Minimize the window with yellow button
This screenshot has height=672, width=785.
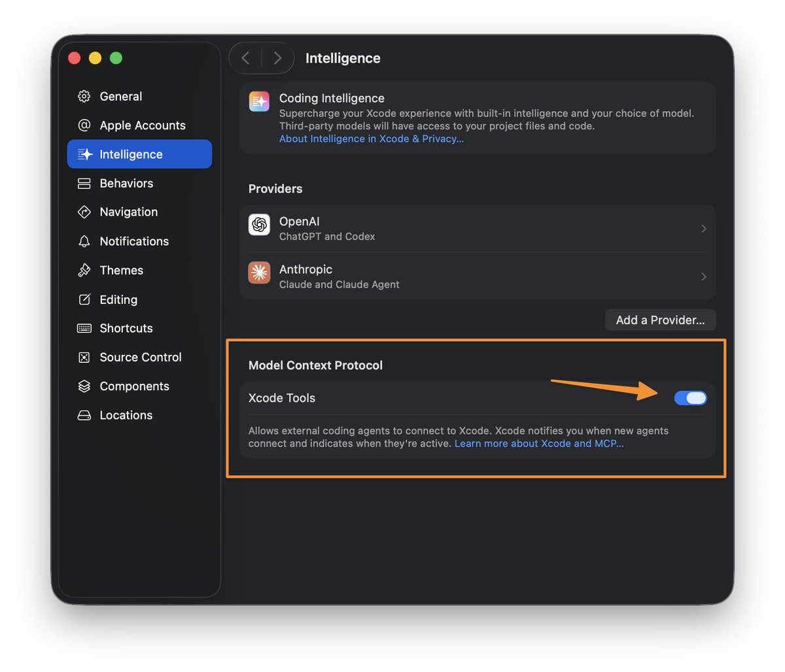96,58
